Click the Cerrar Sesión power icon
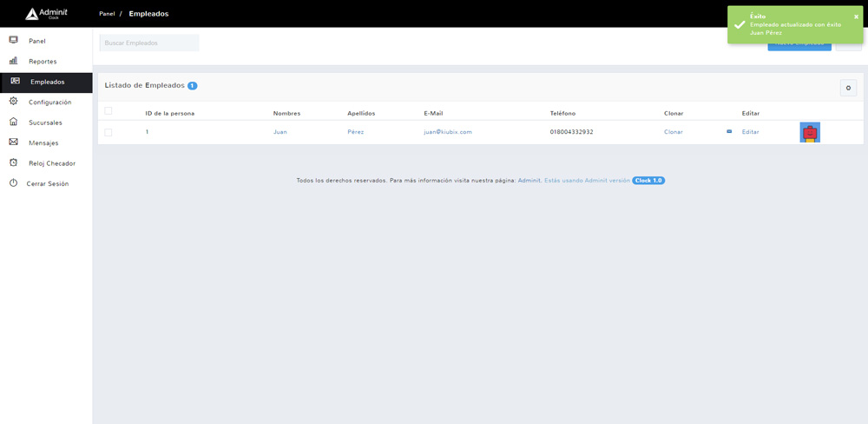868x424 pixels. (13, 183)
